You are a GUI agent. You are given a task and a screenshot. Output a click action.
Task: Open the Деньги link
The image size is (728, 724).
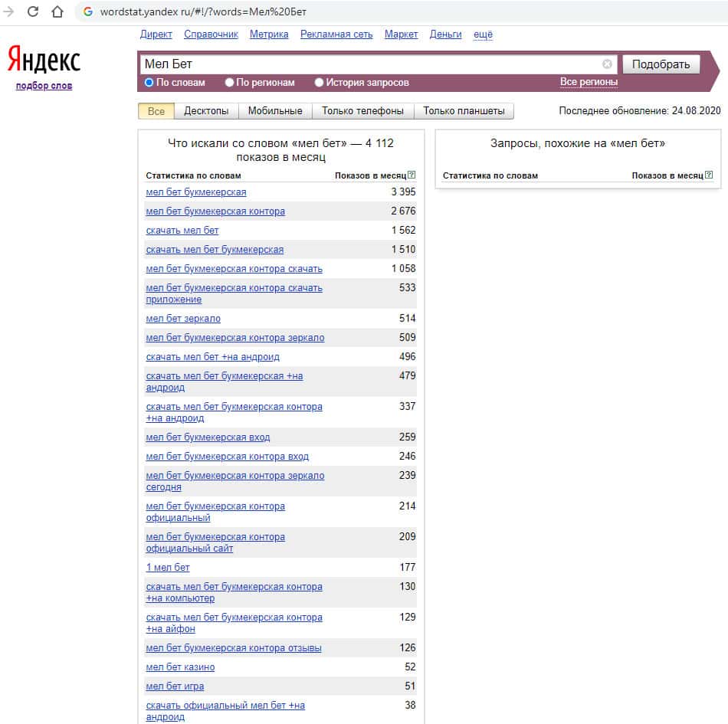446,34
